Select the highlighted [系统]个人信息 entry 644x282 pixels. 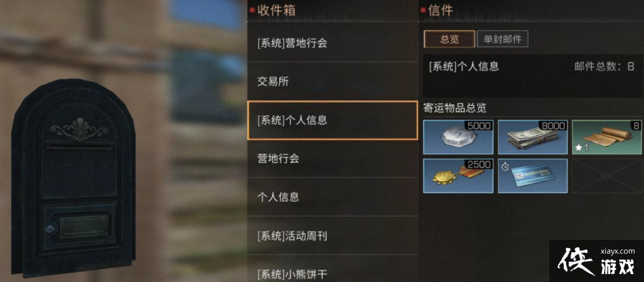[333, 120]
